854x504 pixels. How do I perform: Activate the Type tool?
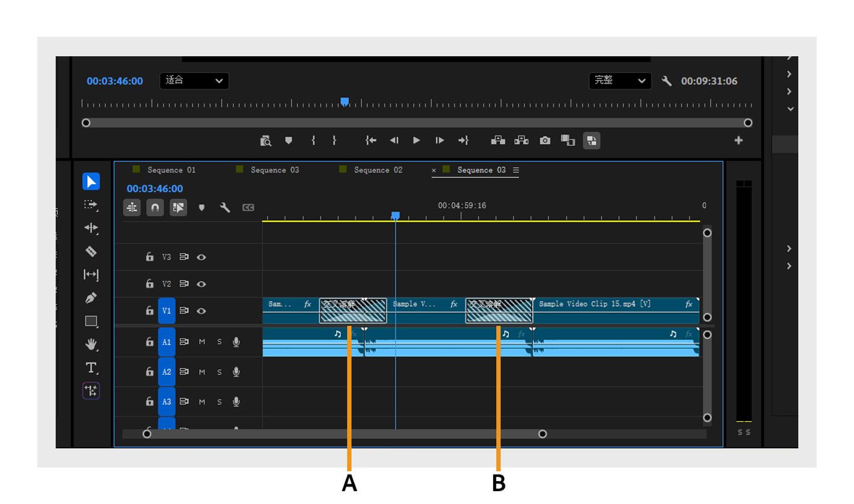[x=91, y=368]
